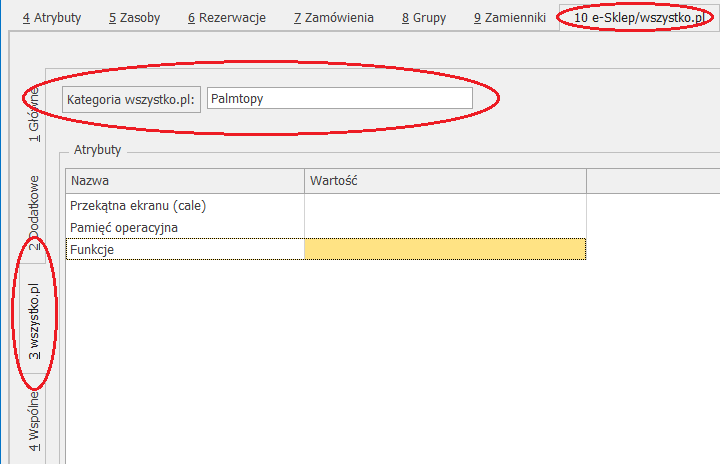This screenshot has width=720, height=464.
Task: Sort by the Nazwa column header
Action: click(x=185, y=181)
